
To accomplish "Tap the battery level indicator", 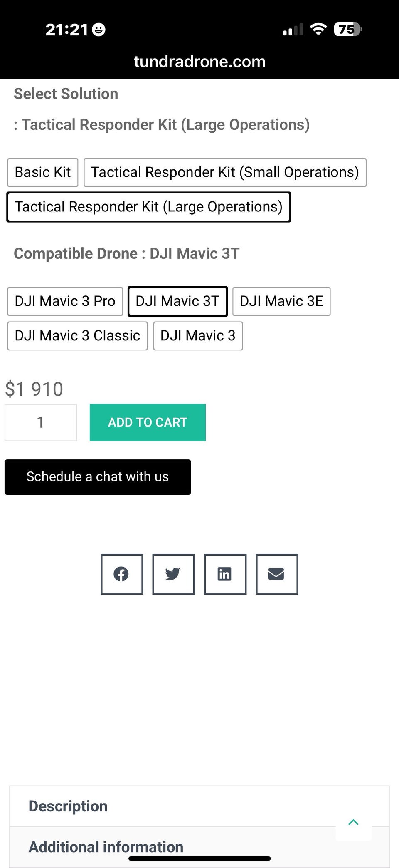I will pyautogui.click(x=347, y=29).
